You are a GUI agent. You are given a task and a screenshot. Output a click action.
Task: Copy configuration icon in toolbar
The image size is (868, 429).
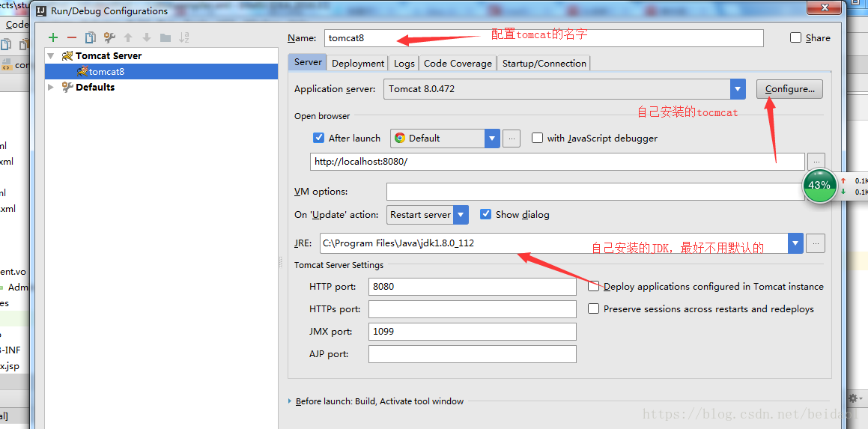tap(90, 37)
